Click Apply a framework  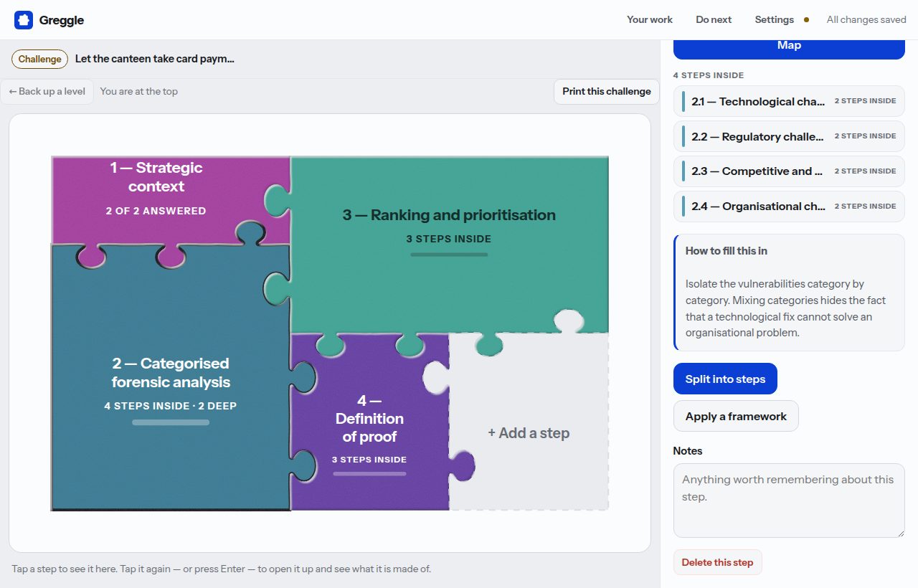(736, 416)
